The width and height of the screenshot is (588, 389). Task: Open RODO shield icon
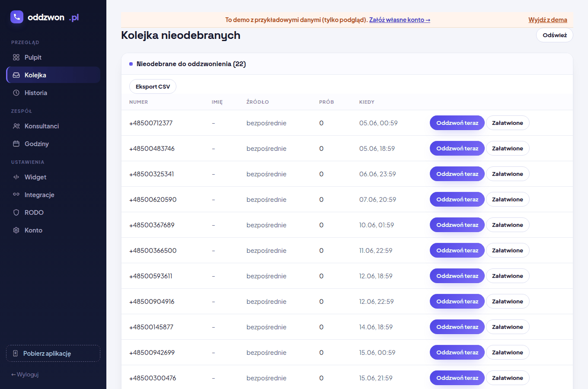(16, 213)
